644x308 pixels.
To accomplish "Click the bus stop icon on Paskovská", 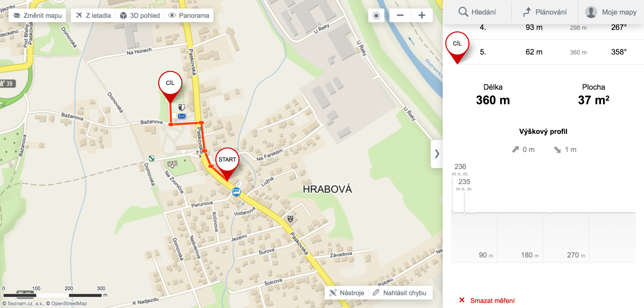I will [237, 192].
